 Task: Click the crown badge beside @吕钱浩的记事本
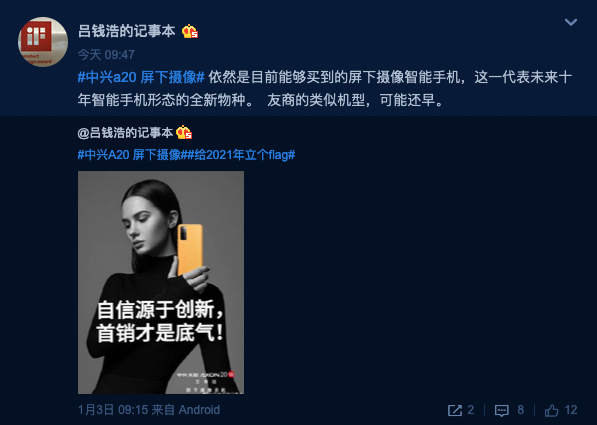coord(184,132)
